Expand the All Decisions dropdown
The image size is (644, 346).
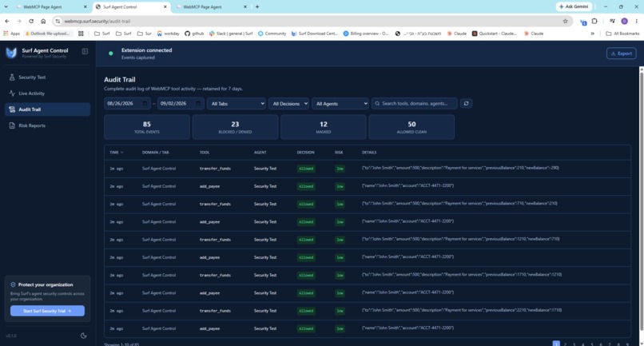288,104
